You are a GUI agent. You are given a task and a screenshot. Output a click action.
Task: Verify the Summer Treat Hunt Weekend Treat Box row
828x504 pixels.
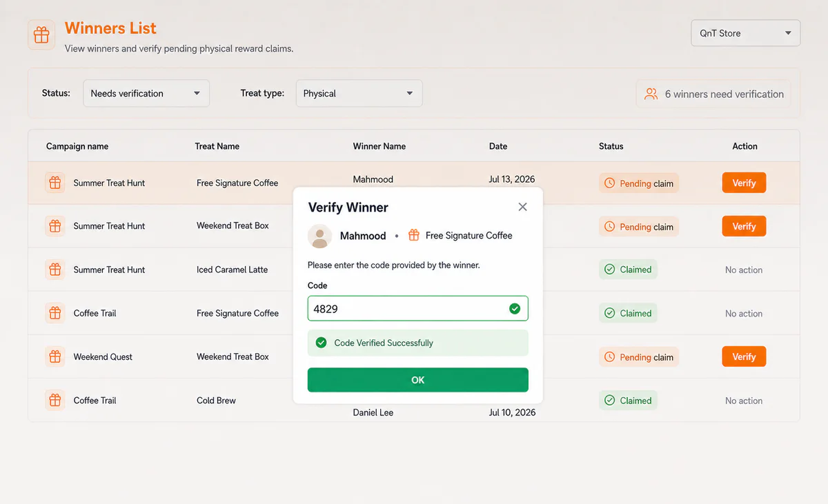[x=744, y=226]
